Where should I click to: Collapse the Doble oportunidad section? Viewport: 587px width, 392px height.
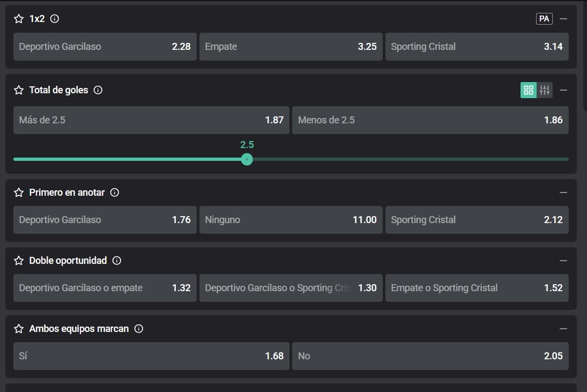click(x=563, y=261)
